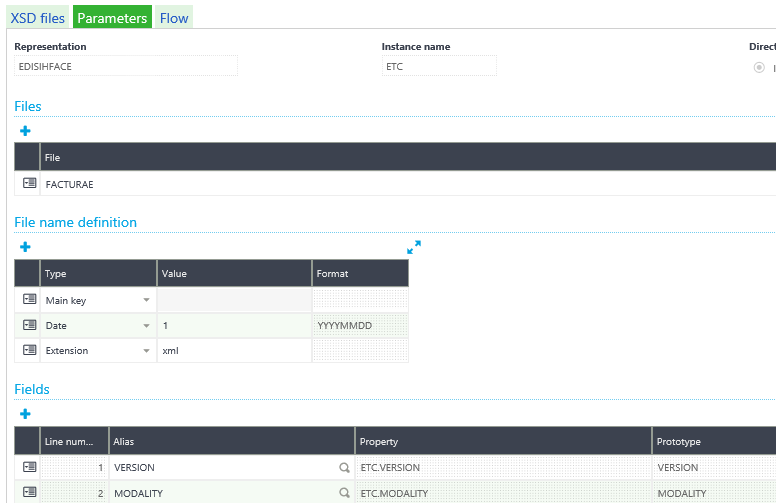
Task: Open row actions icon for VERSION field
Action: click(28, 467)
